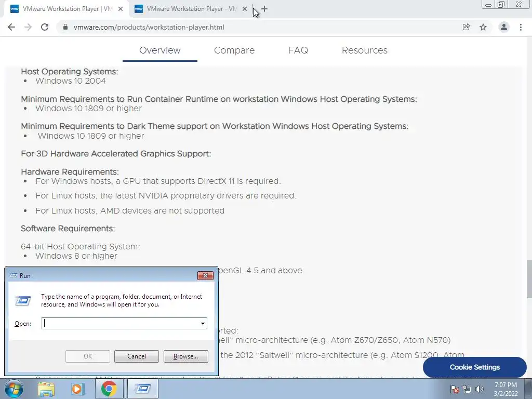Select the Overview page tab

(160, 50)
